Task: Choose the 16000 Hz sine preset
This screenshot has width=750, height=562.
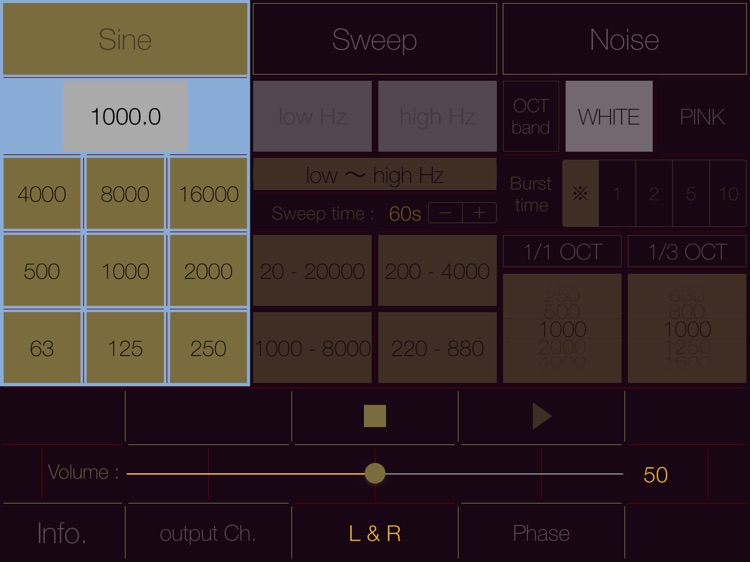Action: point(208,194)
